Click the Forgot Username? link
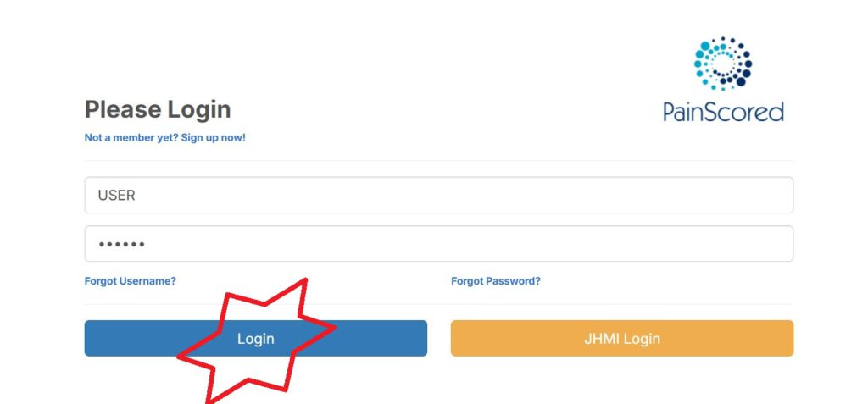The height and width of the screenshot is (404, 868). [130, 281]
